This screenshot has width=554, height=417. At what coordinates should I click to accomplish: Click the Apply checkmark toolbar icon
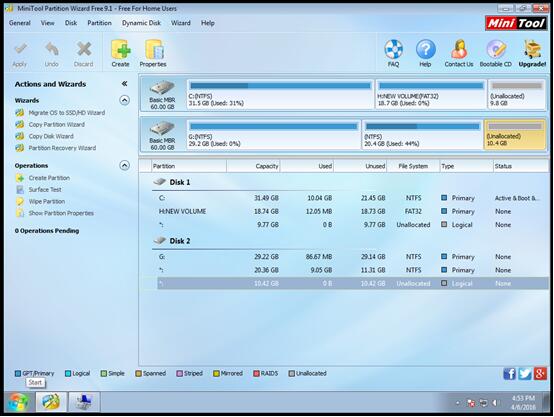coord(20,50)
